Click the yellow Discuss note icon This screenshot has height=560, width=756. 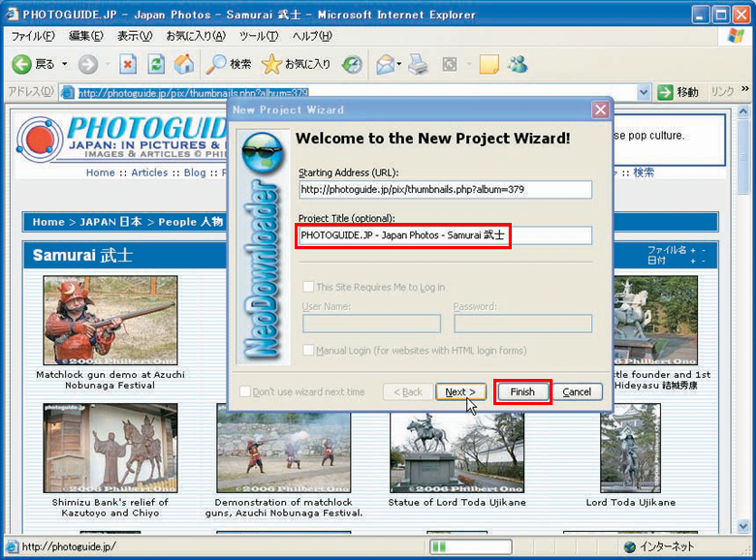click(x=488, y=64)
